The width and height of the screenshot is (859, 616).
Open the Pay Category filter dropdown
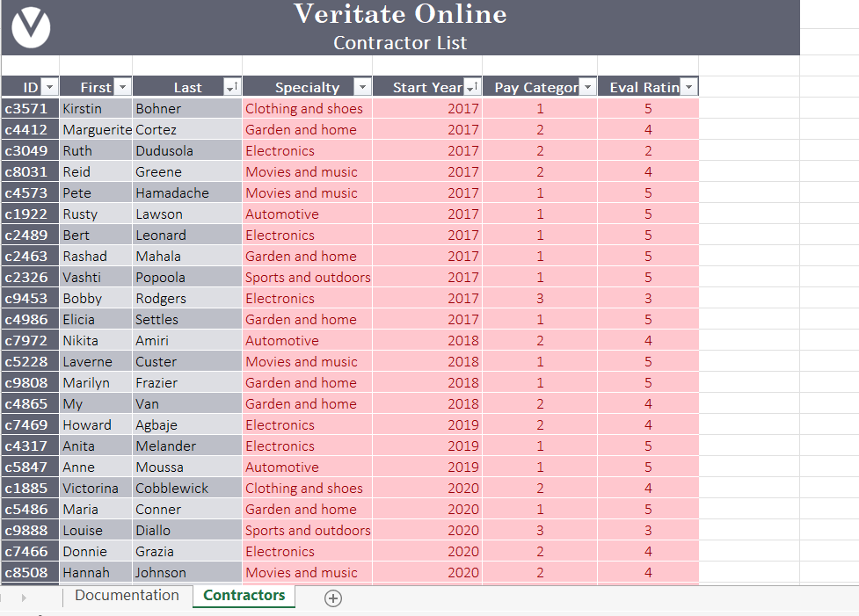(586, 86)
